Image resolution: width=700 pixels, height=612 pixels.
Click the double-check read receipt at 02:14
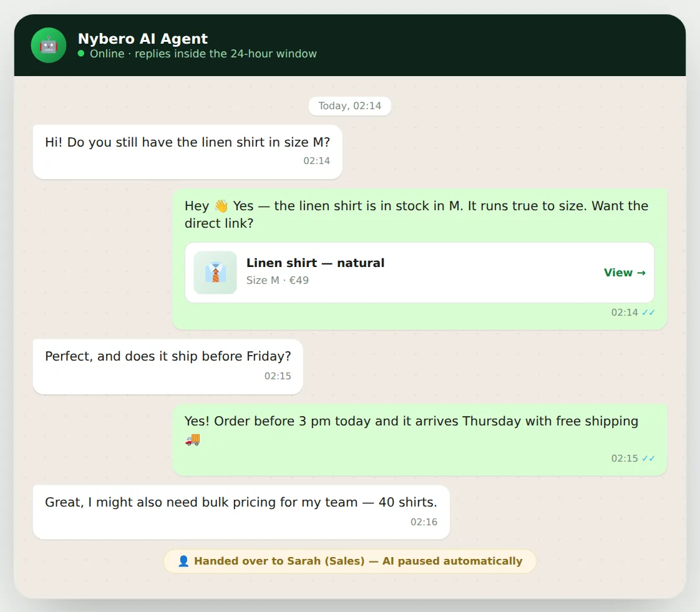tap(648, 313)
